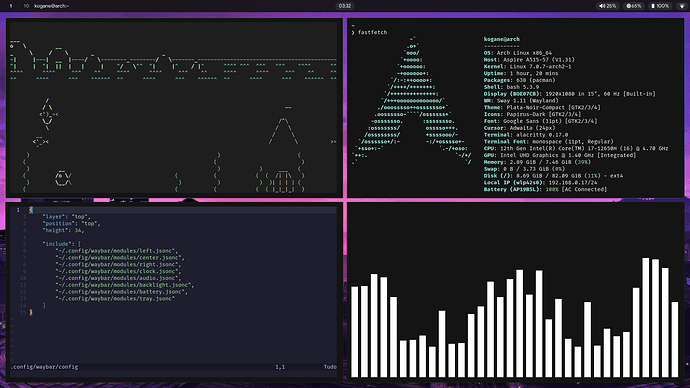Click the "position": "top" line in editor
690x388 pixels.
[71, 223]
